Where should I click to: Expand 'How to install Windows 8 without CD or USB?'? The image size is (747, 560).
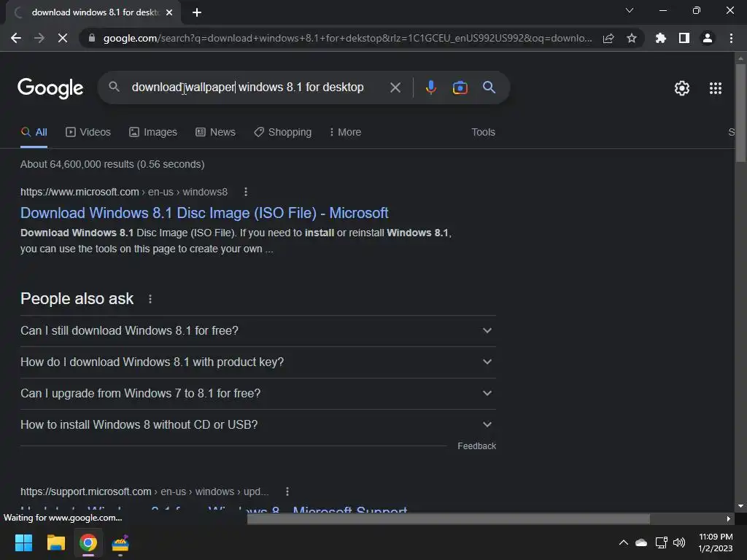click(258, 425)
